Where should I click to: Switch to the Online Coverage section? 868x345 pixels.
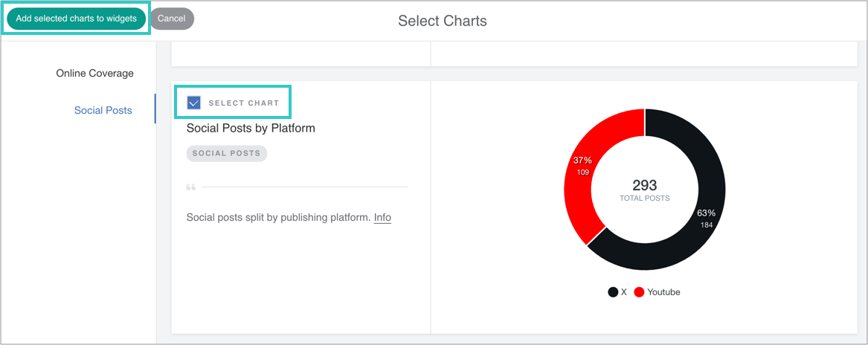[x=94, y=74]
